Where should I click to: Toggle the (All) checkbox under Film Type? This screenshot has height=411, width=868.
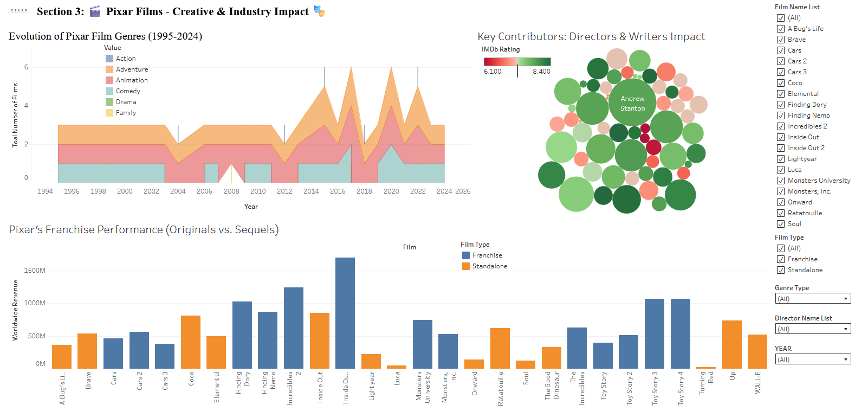click(x=781, y=248)
